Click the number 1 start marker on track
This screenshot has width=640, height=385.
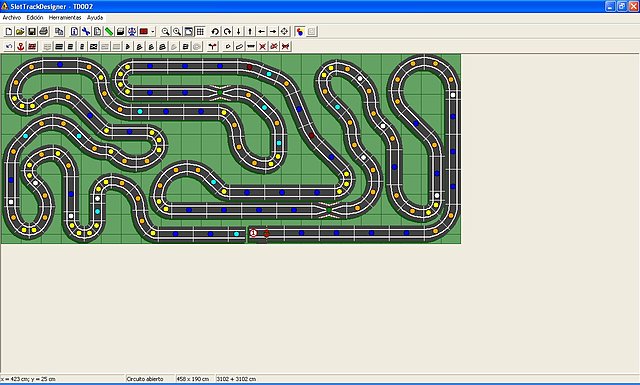pos(253,233)
